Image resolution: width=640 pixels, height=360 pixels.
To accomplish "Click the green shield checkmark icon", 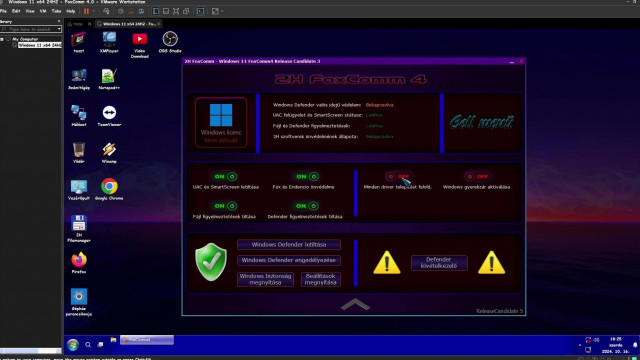I will tap(211, 262).
